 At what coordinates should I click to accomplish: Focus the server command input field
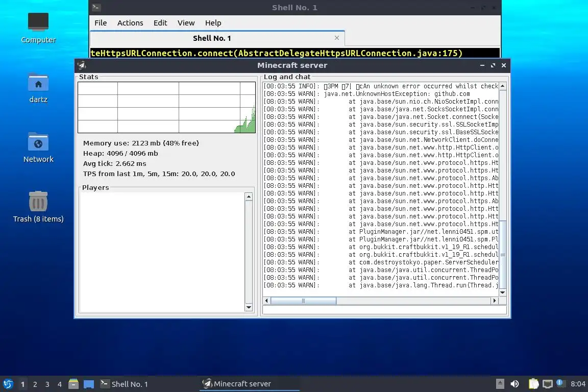(x=384, y=310)
